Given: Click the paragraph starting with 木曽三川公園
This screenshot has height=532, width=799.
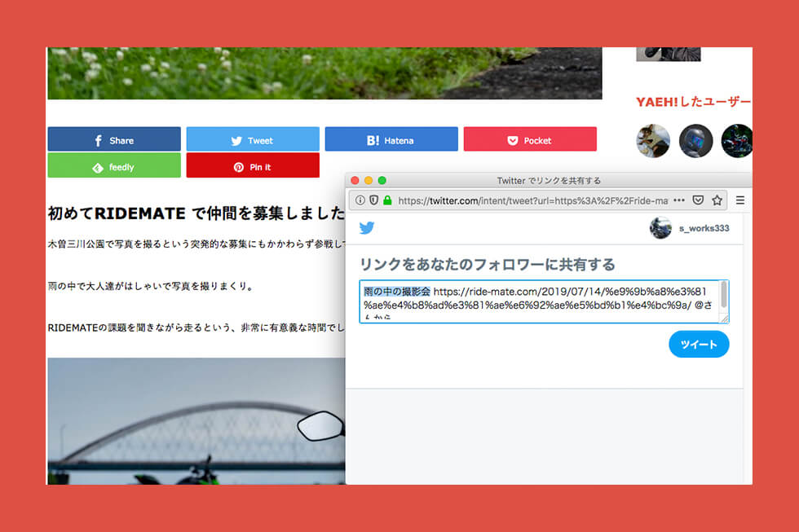Looking at the screenshot, I should point(196,244).
